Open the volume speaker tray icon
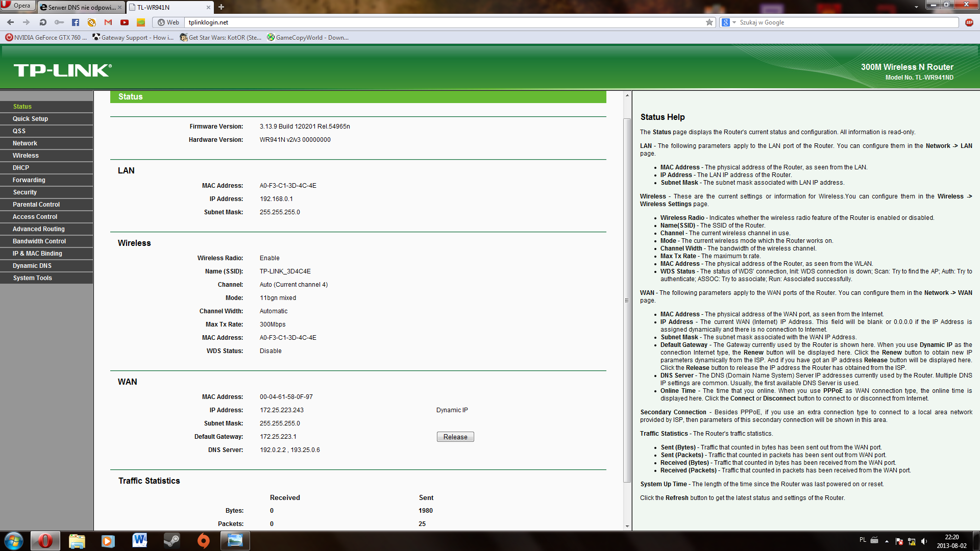The height and width of the screenshot is (551, 980). pos(924,541)
